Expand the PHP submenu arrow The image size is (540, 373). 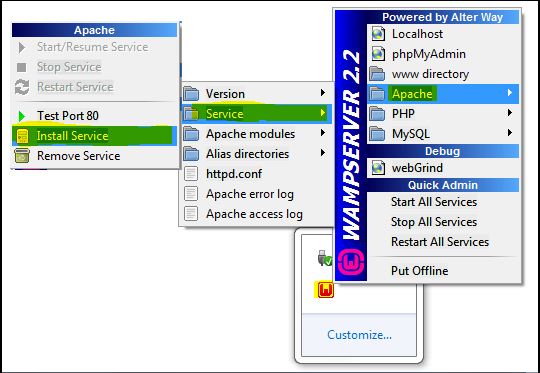(x=510, y=113)
